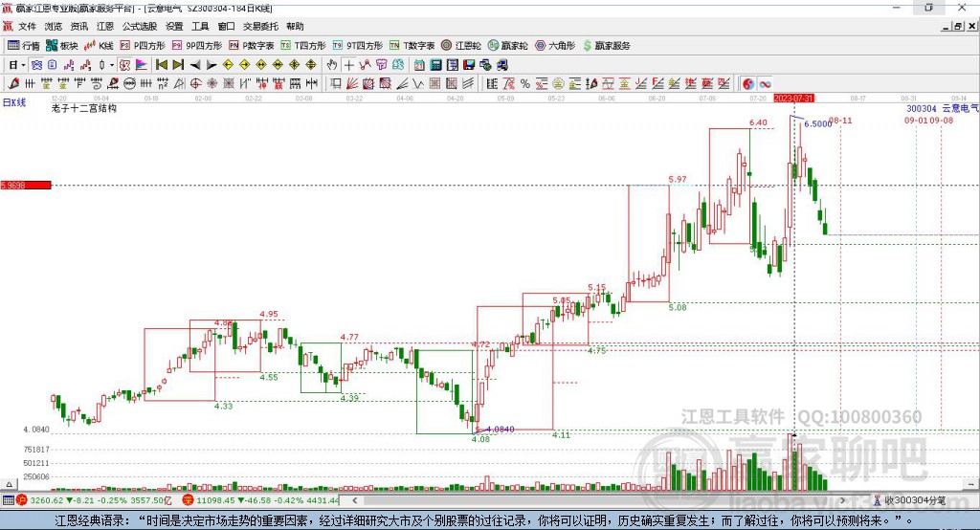This screenshot has width=980, height=530.
Task: Open the 浏览 menu
Action: pos(54,26)
